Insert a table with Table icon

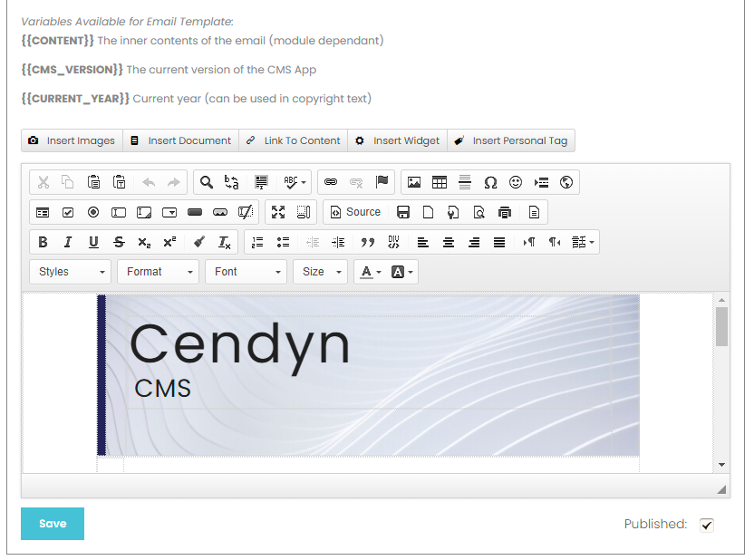[x=440, y=182]
